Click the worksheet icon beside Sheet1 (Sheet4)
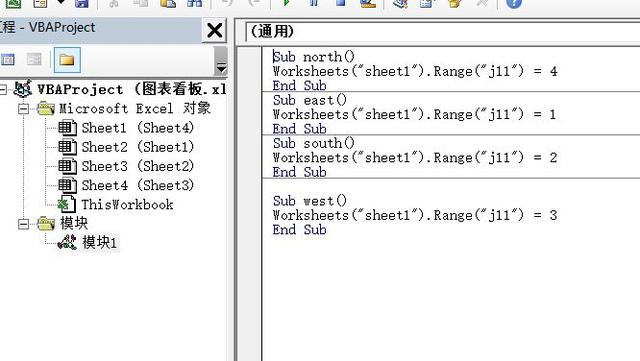This screenshot has height=361, width=640. (67, 128)
